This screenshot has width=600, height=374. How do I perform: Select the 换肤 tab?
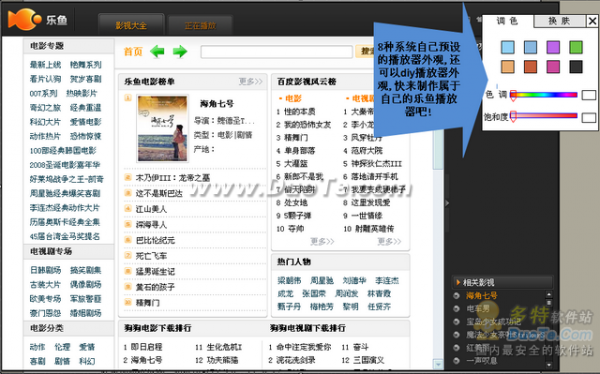click(x=559, y=21)
